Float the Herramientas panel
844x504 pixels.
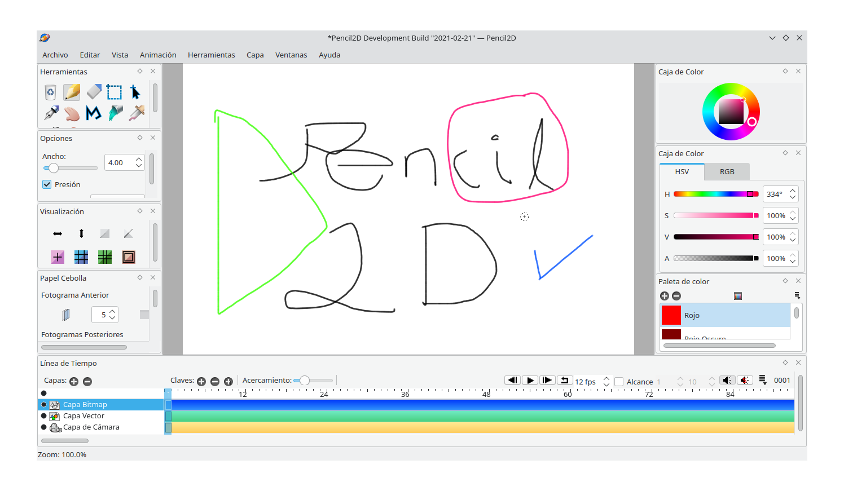[x=140, y=72]
